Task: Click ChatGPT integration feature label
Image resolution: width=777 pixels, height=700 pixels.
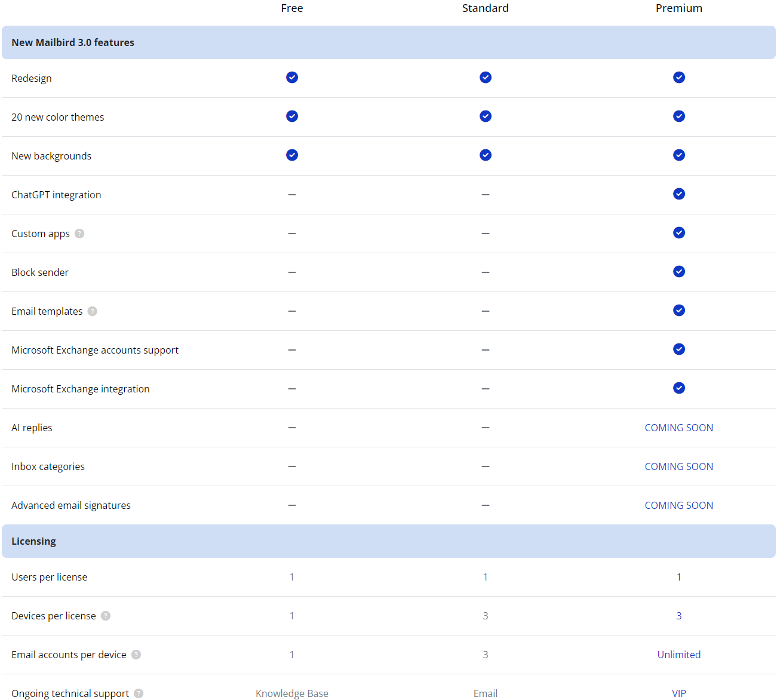Action: click(56, 195)
